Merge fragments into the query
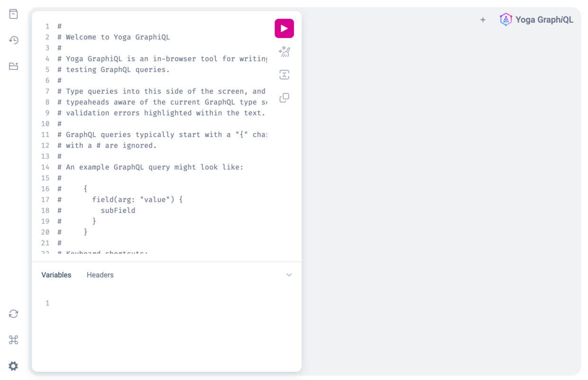 (284, 74)
